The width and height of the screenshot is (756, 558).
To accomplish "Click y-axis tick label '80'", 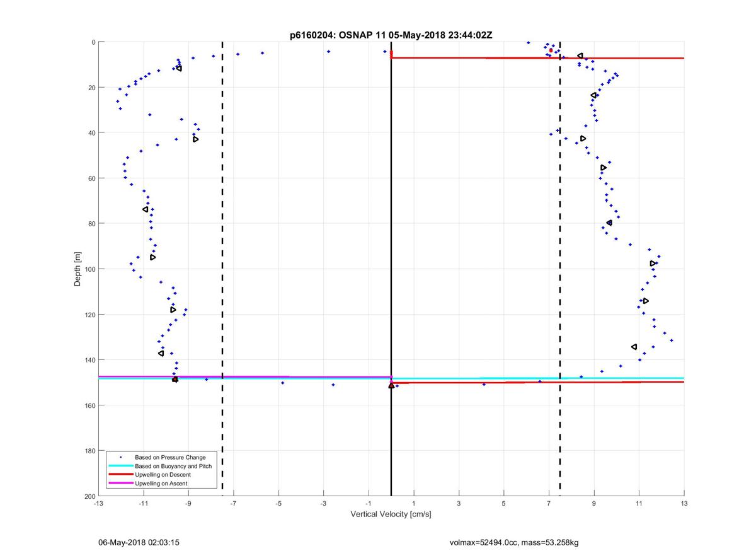I will click(91, 224).
